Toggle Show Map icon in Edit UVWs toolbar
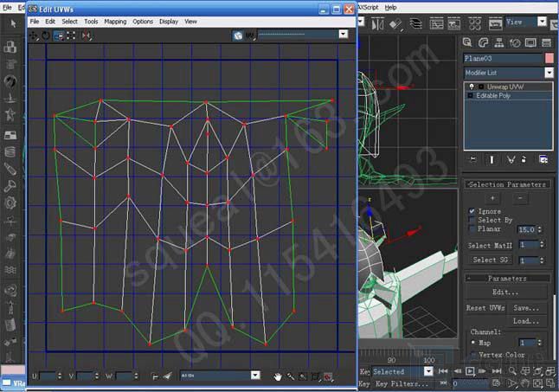Image resolution: width=559 pixels, height=392 pixels. 238,35
